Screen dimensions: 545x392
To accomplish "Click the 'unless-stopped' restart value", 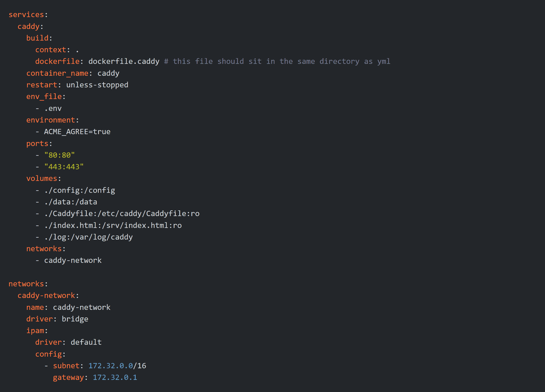I will [97, 85].
